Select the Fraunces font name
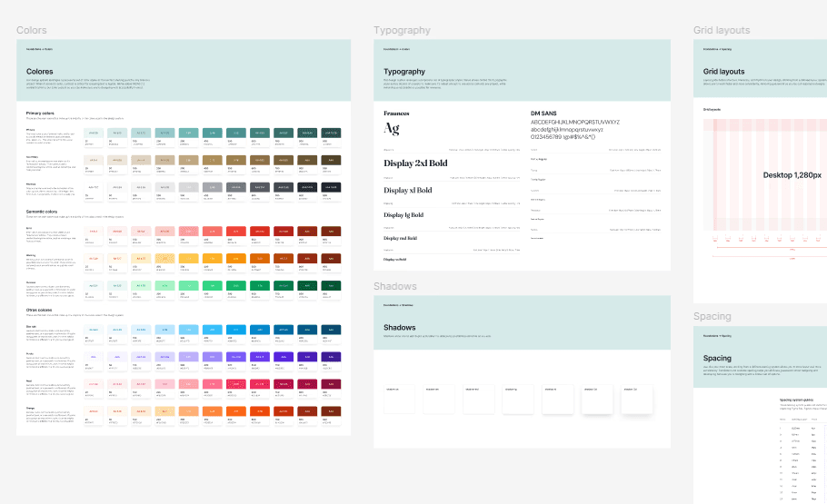The height and width of the screenshot is (504, 827). point(396,114)
